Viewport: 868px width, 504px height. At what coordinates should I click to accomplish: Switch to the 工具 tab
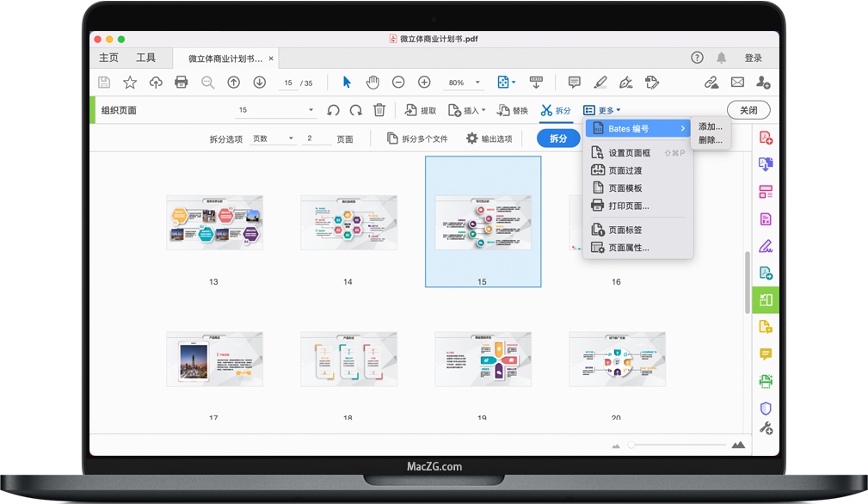click(x=146, y=58)
